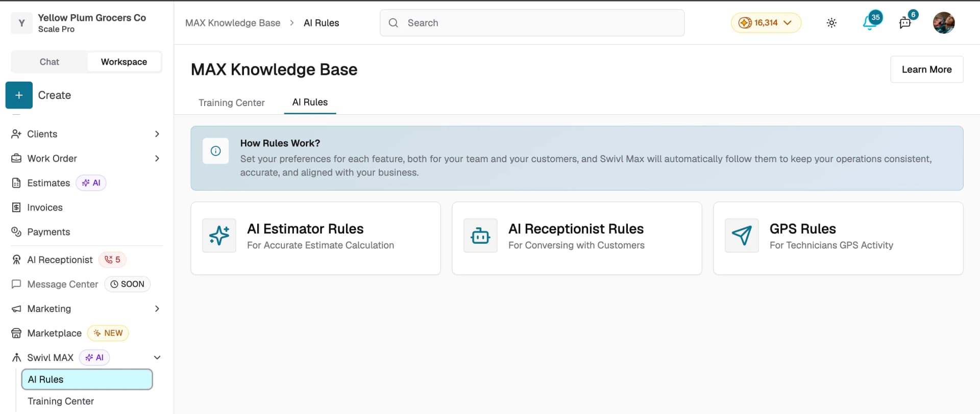
Task: Expand the Work Order submenu chevron
Action: 157,159
